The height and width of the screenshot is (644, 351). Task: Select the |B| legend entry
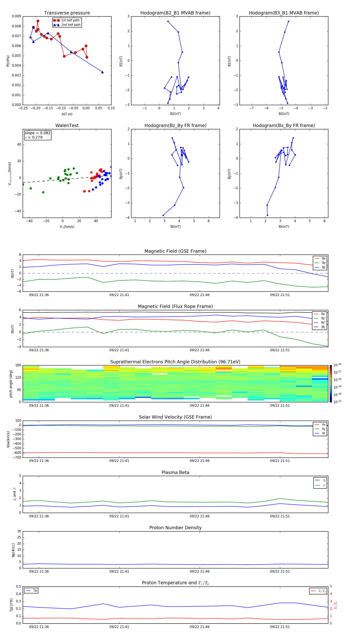(x=320, y=327)
